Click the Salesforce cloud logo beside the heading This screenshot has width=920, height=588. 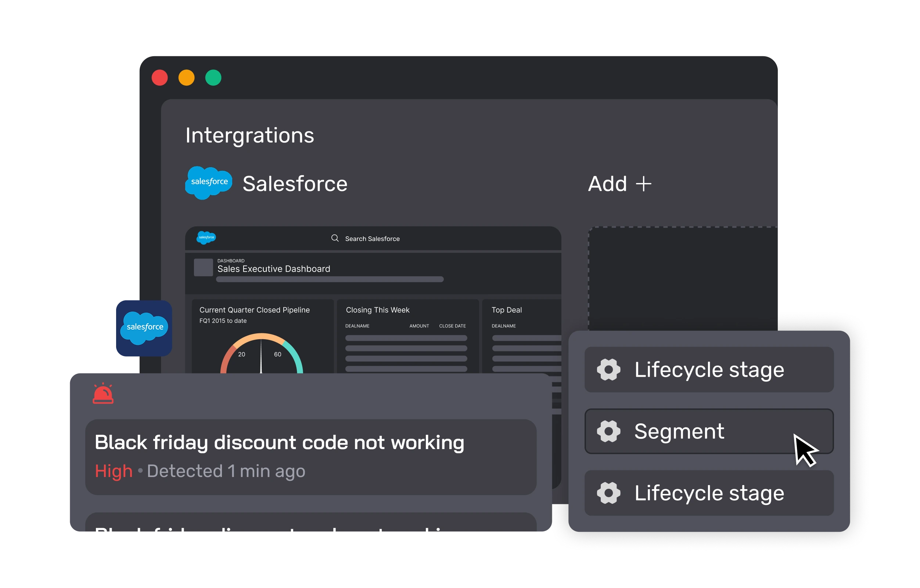click(209, 182)
